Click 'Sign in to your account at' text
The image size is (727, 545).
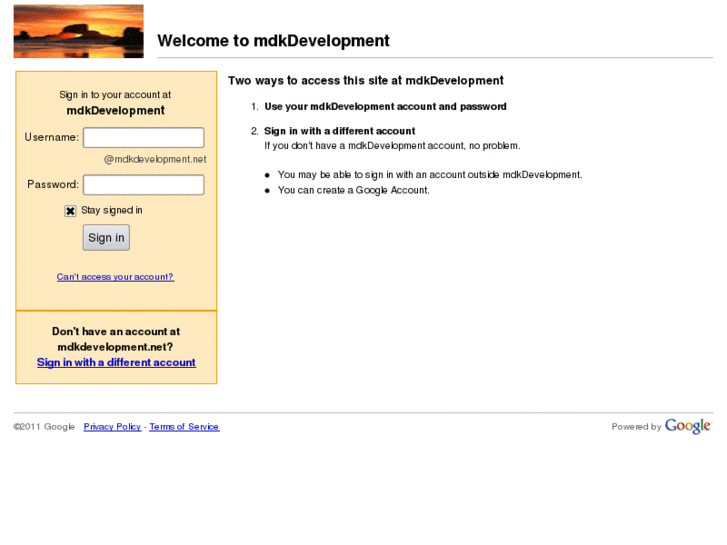[115, 95]
